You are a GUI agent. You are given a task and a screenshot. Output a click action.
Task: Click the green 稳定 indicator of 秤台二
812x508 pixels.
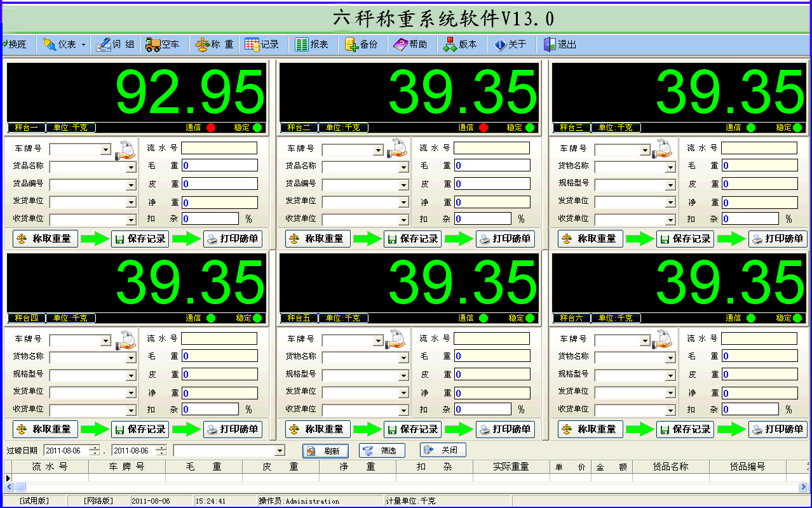tap(530, 128)
